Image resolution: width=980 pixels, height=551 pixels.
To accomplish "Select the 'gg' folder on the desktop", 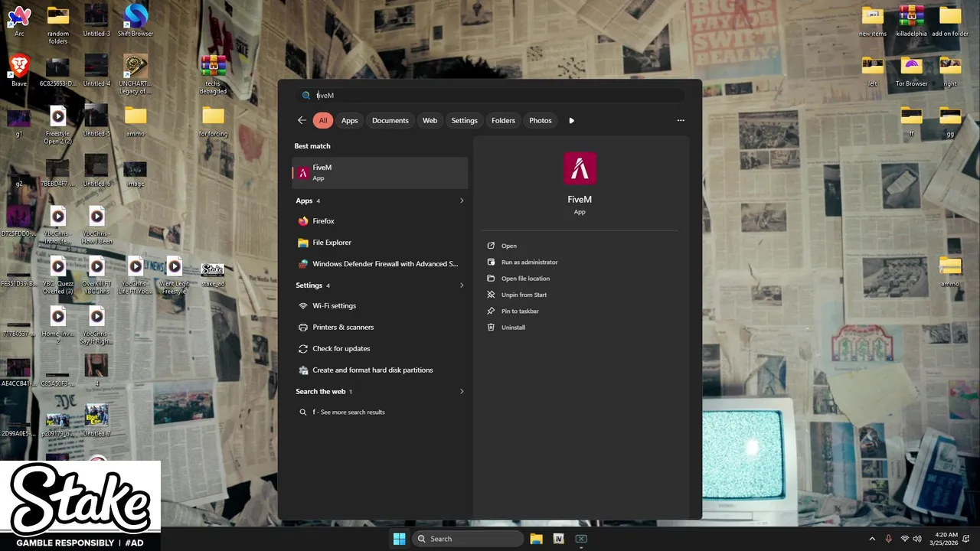I will point(950,121).
